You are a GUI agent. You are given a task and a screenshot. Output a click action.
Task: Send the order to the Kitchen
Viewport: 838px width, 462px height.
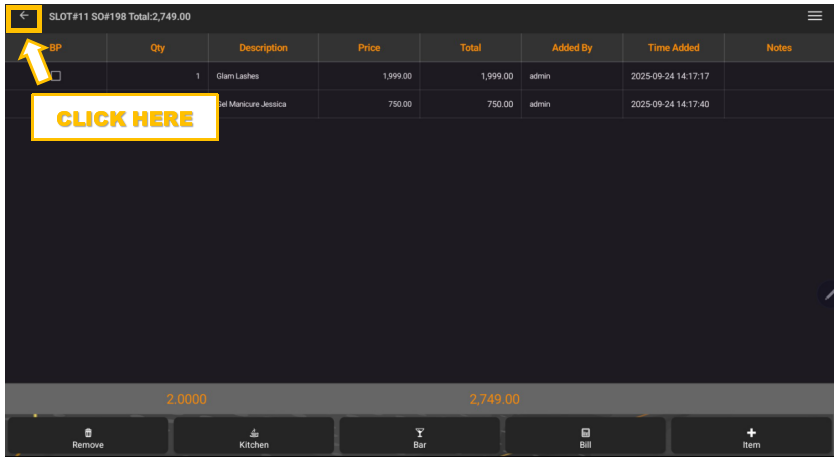point(254,437)
